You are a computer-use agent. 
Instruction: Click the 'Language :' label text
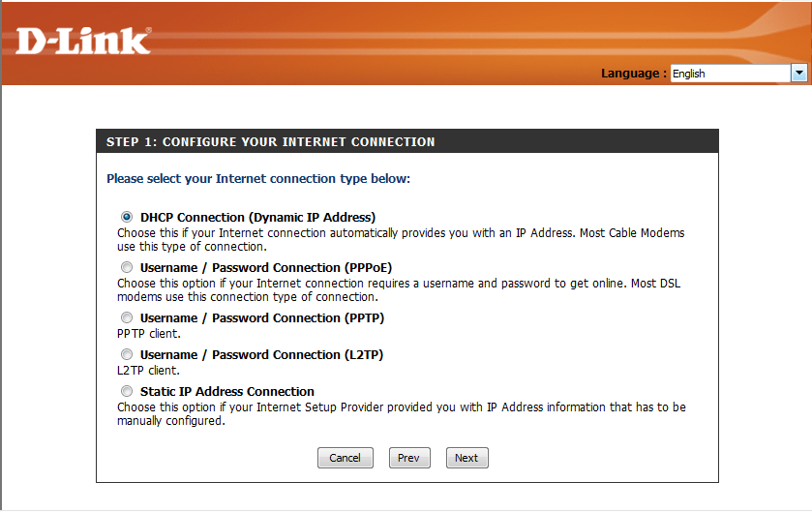click(x=633, y=74)
